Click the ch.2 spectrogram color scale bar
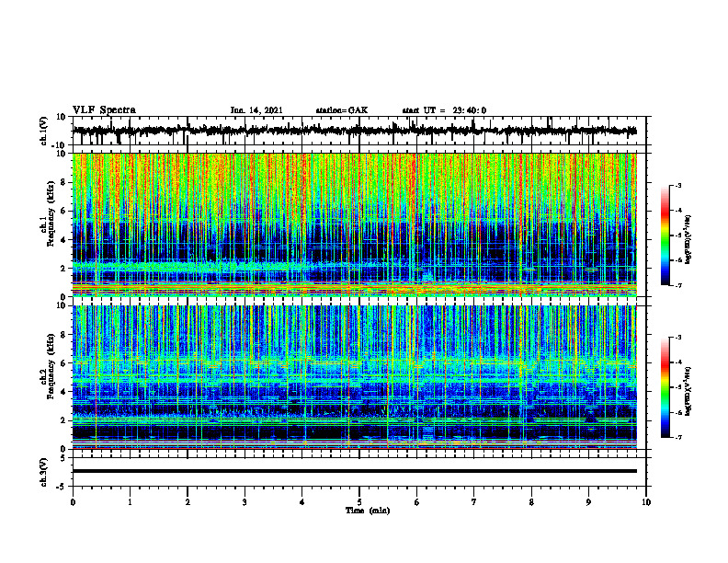Image resolution: width=728 pixels, height=563 pixels. tap(665, 387)
